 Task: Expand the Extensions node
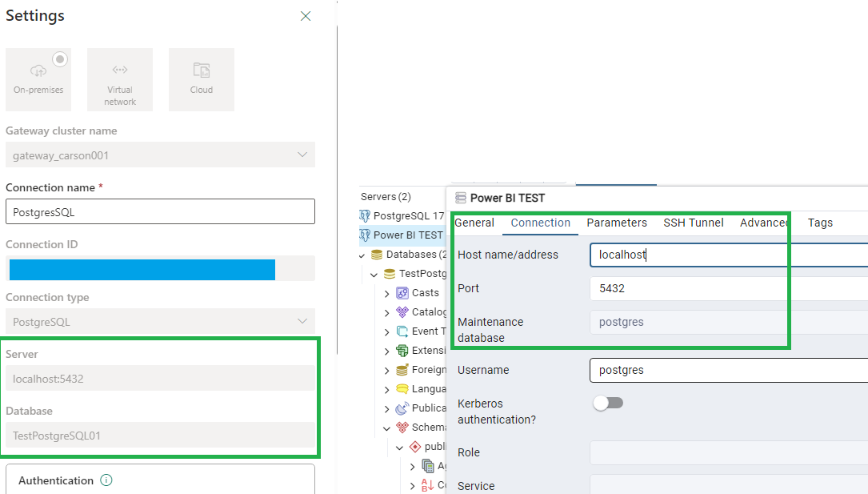click(x=387, y=351)
